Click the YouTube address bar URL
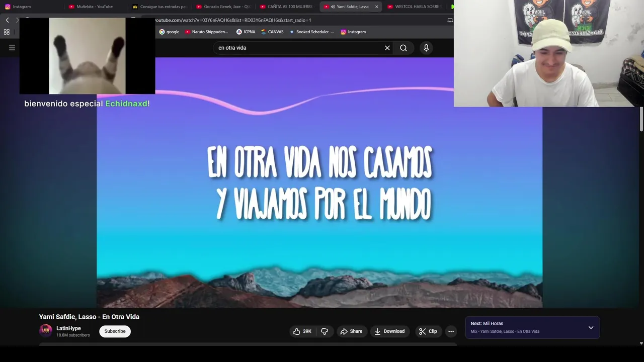Screen dimensions: 644x362 pos(232,20)
